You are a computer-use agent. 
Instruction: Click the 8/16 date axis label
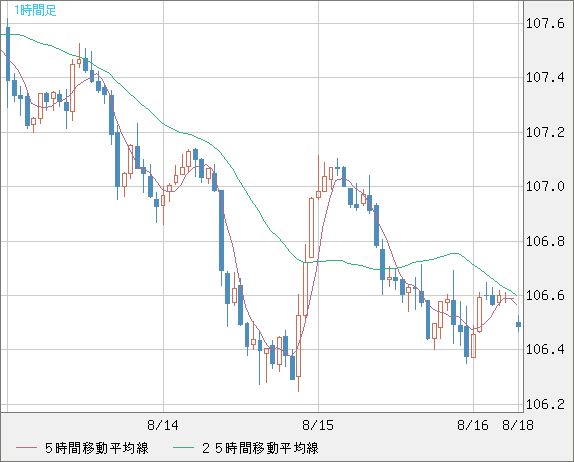473,425
